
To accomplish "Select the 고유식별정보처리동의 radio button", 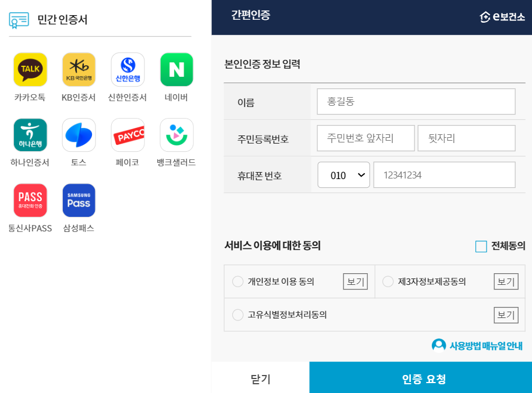I will point(238,315).
